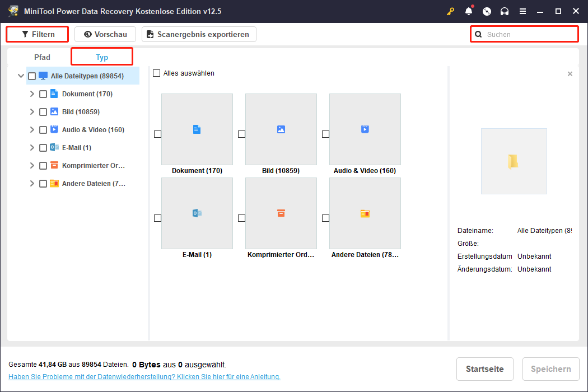Viewport: 588px width, 392px height.
Task: Click the Vorschau button
Action: tap(105, 34)
